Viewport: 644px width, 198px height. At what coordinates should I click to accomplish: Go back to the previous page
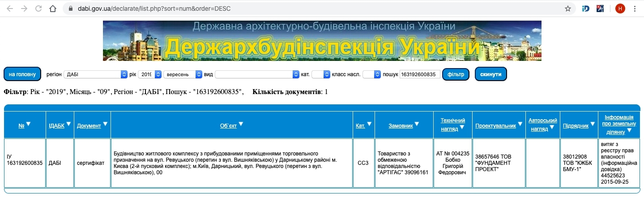pyautogui.click(x=10, y=9)
